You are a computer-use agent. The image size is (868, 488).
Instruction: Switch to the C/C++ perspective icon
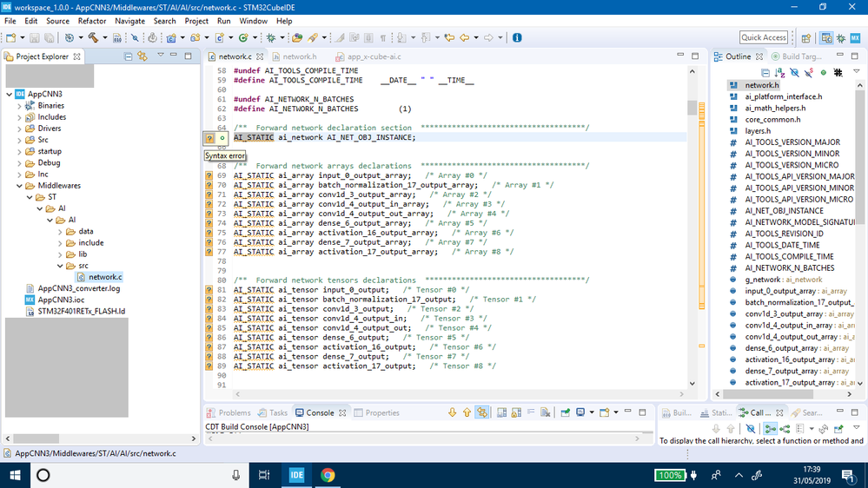(826, 37)
